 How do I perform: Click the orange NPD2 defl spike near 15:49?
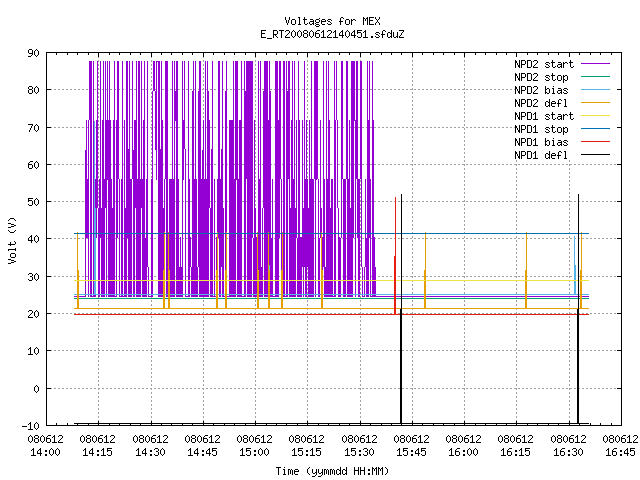click(425, 270)
